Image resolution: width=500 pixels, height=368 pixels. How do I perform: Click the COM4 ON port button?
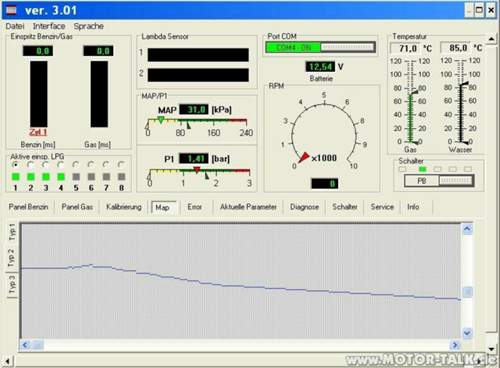pos(293,48)
